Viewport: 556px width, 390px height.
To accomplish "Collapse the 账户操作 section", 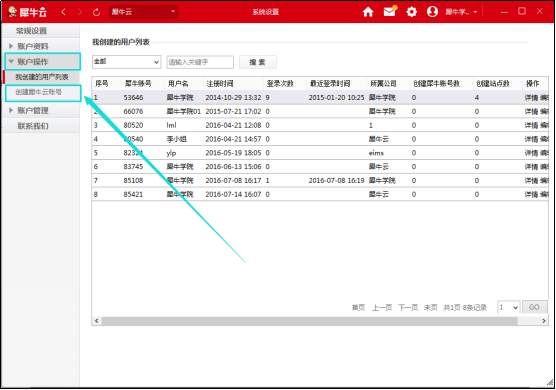I will [33, 62].
